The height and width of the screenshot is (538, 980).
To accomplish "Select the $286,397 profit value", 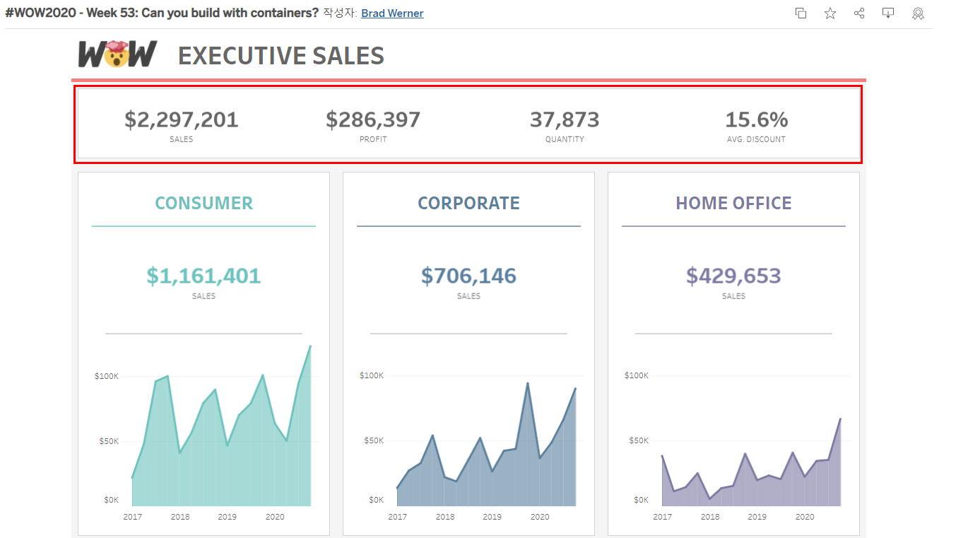I will pos(373,119).
